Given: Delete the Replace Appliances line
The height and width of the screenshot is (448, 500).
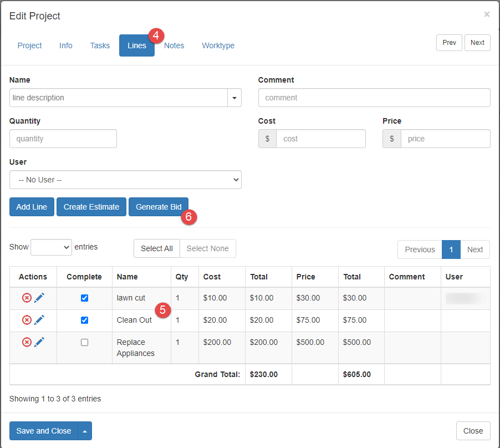Looking at the screenshot, I should coord(27,342).
